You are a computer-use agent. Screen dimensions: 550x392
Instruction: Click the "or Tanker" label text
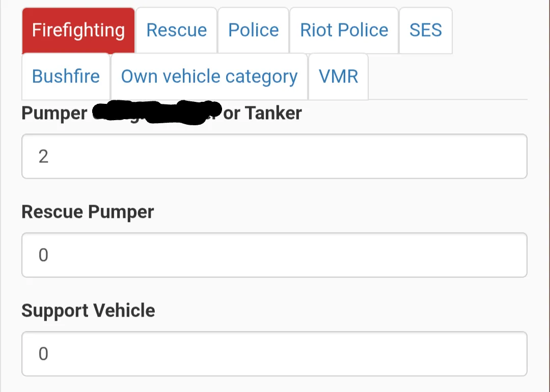tap(262, 113)
